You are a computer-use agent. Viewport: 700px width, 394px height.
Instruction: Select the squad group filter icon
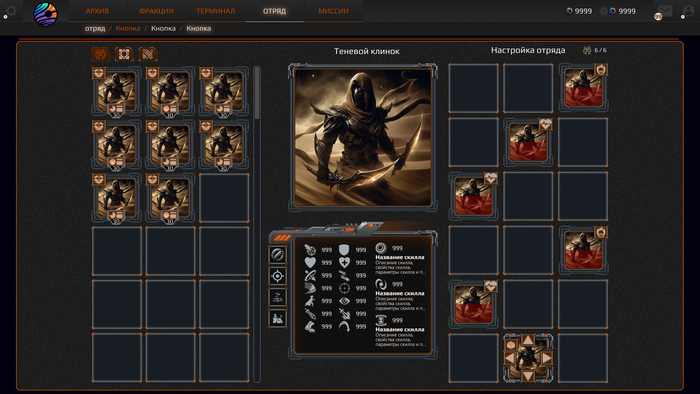tap(100, 54)
